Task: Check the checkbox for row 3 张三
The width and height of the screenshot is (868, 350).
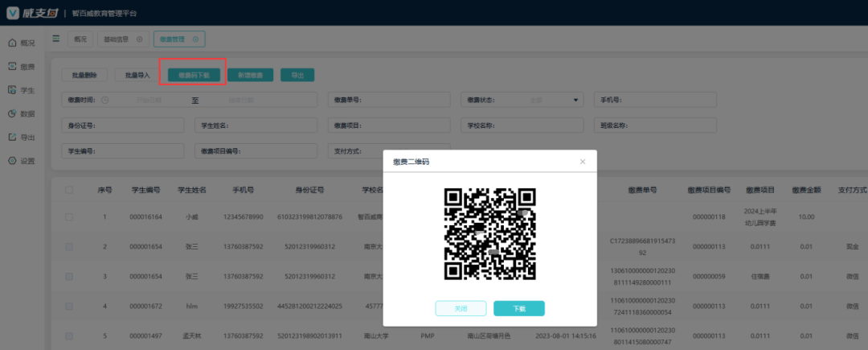Action: 68,276
